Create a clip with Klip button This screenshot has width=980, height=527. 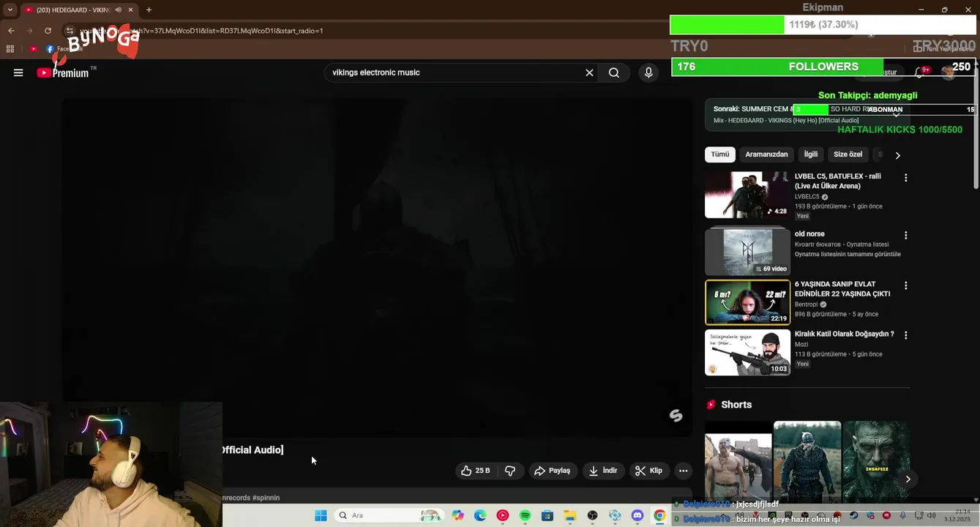click(649, 471)
